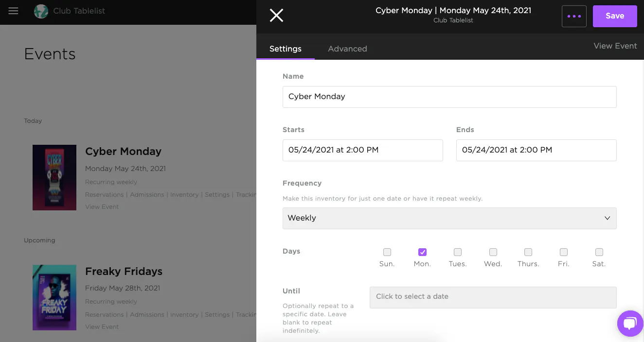The image size is (644, 342).
Task: Check the Fri. day checkbox
Action: (564, 252)
